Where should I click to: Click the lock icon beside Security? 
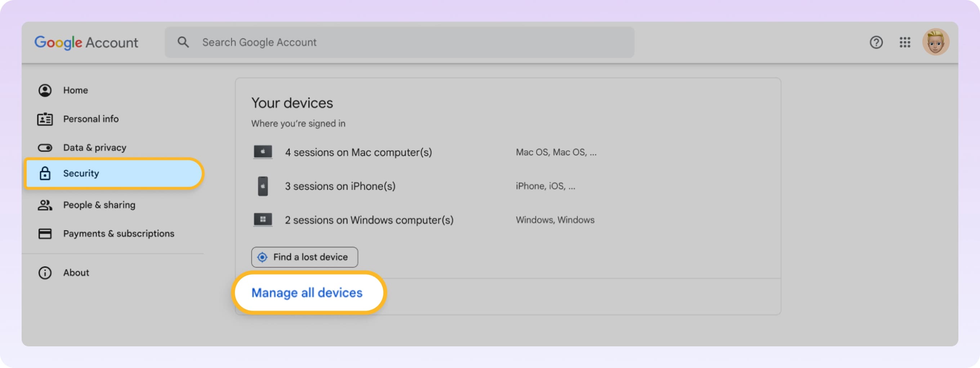(x=45, y=173)
